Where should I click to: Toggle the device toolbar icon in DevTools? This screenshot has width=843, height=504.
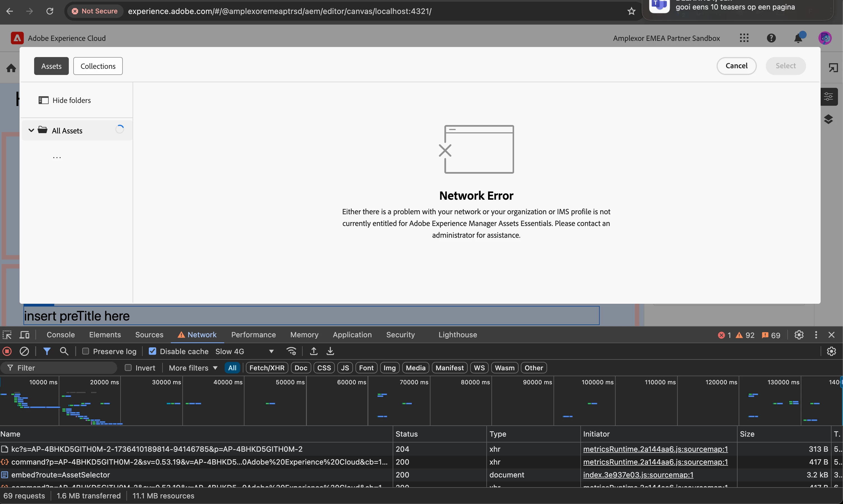pyautogui.click(x=24, y=335)
